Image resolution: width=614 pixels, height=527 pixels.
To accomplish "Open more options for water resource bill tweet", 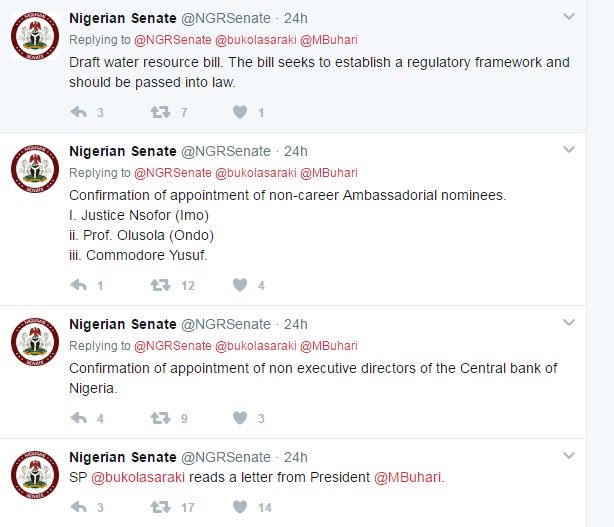I will pos(569,17).
